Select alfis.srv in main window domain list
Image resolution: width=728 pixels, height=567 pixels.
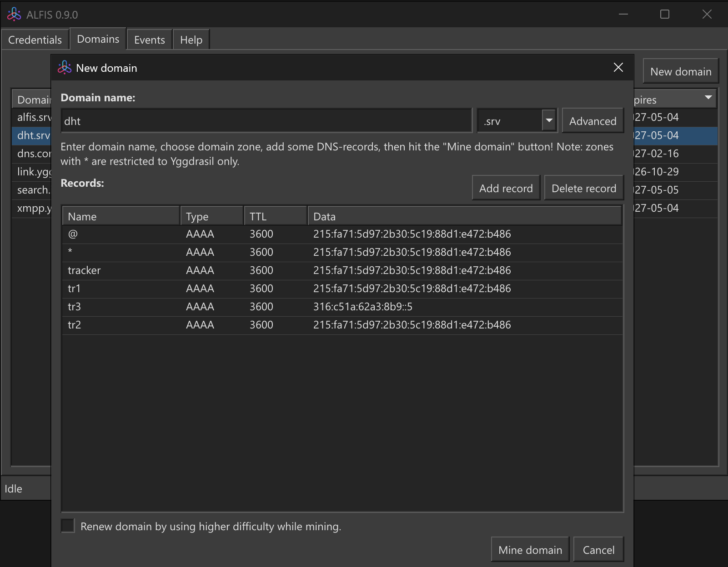(32, 117)
